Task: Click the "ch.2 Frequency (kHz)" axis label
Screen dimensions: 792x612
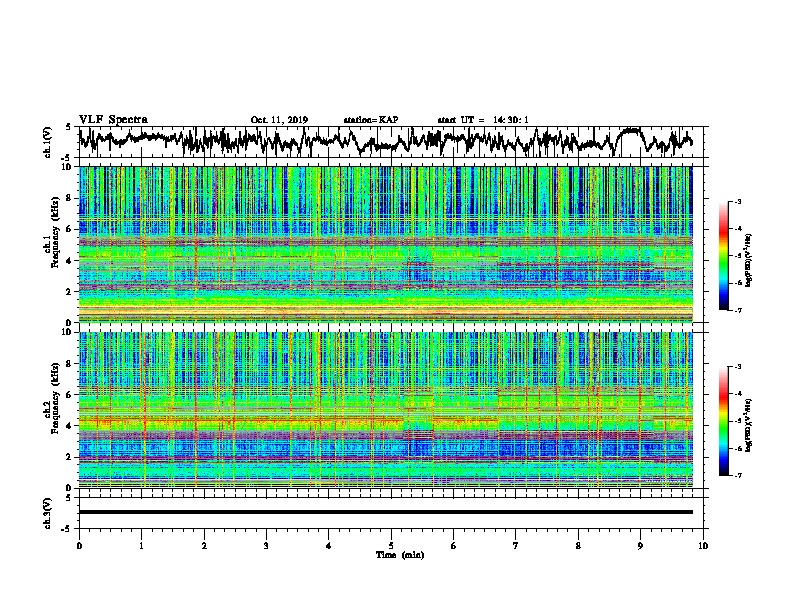Action: point(51,398)
